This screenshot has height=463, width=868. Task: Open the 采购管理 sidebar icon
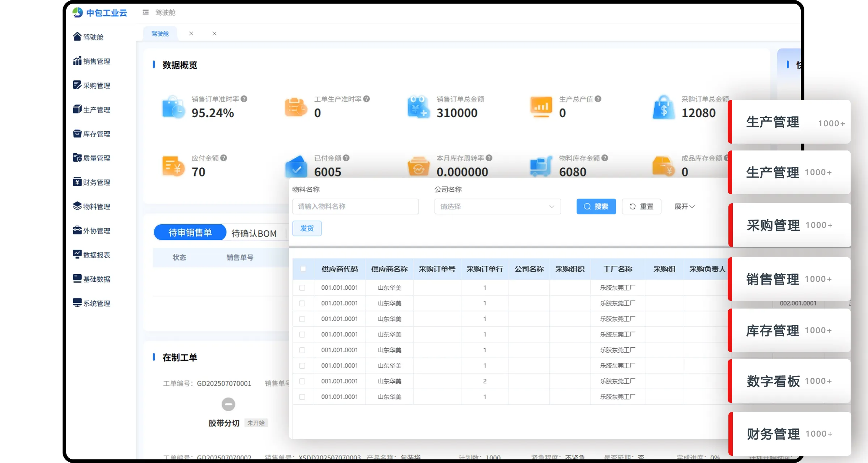tap(77, 85)
